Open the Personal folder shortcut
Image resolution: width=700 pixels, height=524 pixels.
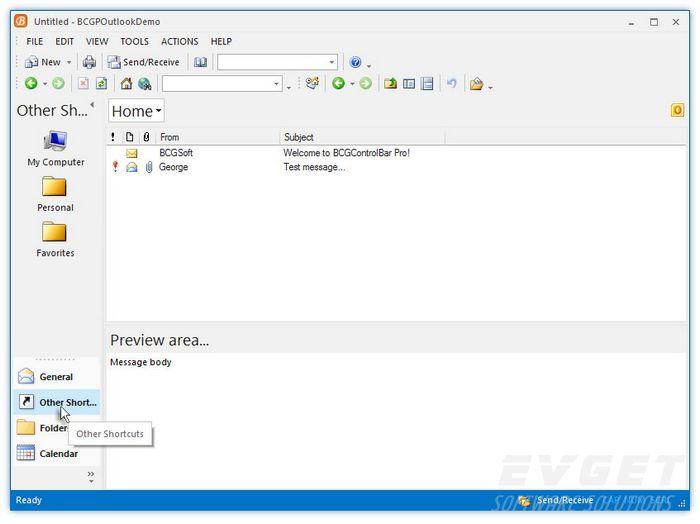pyautogui.click(x=55, y=194)
